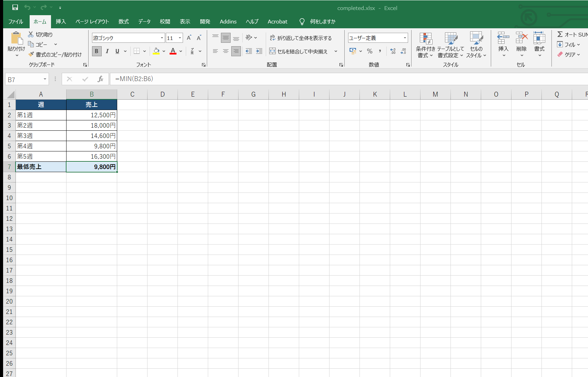Click the decrease indent icon

(x=249, y=51)
